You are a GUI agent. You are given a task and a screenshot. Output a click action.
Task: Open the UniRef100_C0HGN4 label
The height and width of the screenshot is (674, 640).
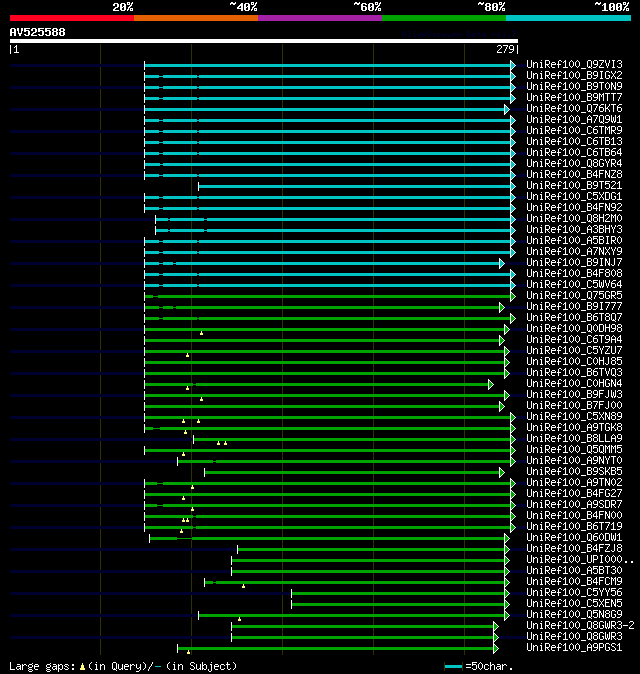click(574, 383)
